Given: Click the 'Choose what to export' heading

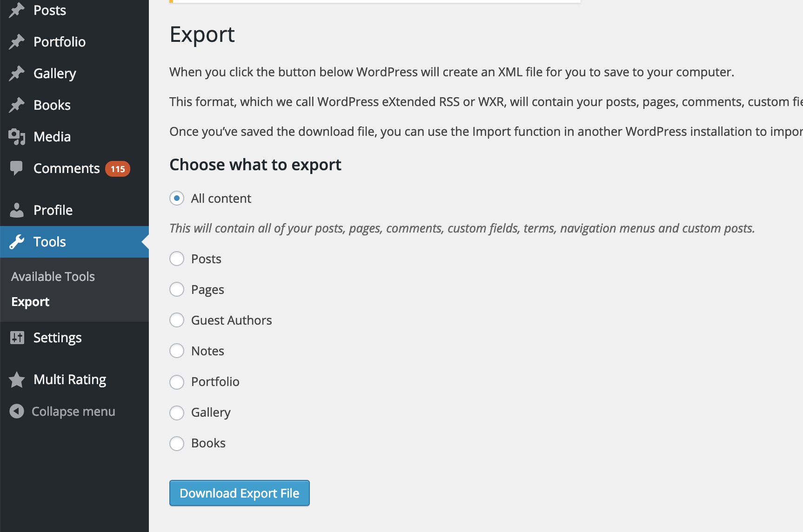Looking at the screenshot, I should point(255,165).
